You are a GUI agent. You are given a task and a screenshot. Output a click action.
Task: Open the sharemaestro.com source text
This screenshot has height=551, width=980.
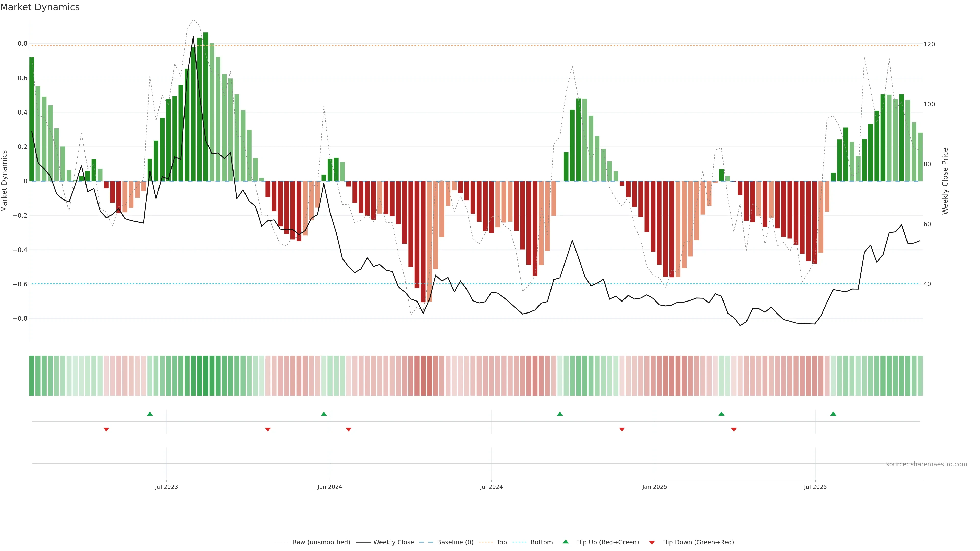click(x=926, y=464)
